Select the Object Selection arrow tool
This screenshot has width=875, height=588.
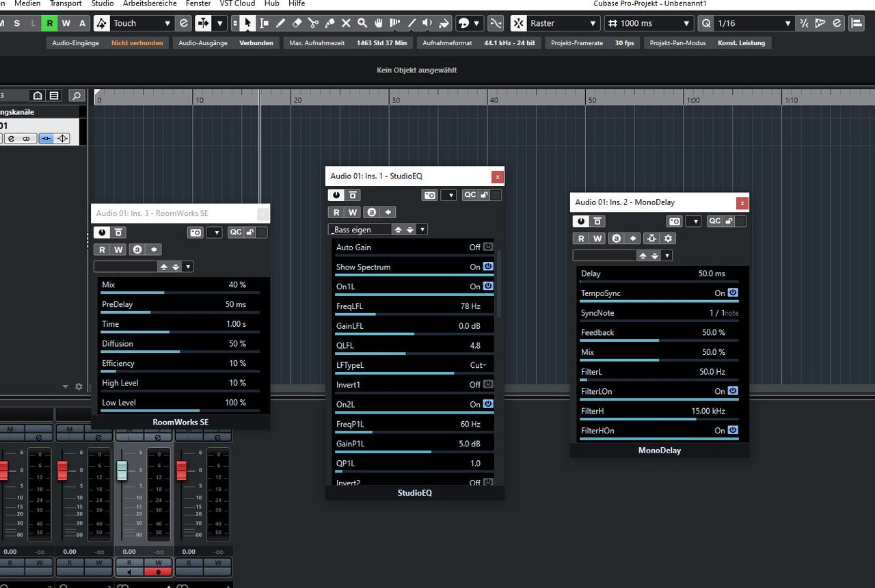(x=247, y=23)
